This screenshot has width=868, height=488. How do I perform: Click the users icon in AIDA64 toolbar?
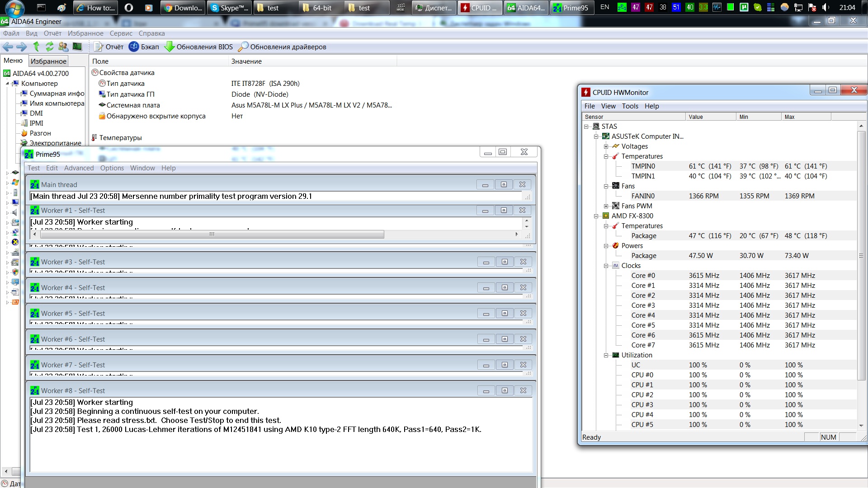pyautogui.click(x=63, y=47)
